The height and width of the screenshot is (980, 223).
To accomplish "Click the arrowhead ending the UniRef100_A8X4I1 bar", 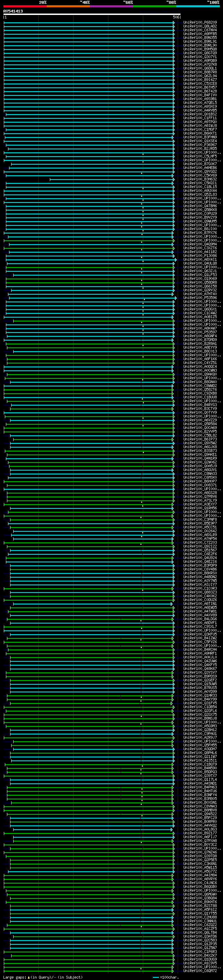I will [176, 259].
